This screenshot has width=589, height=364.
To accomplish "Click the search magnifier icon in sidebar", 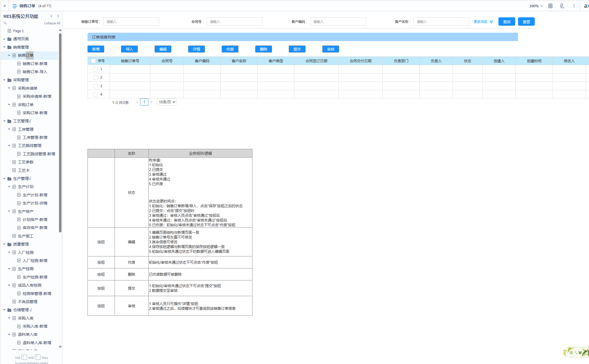I will [5, 23].
